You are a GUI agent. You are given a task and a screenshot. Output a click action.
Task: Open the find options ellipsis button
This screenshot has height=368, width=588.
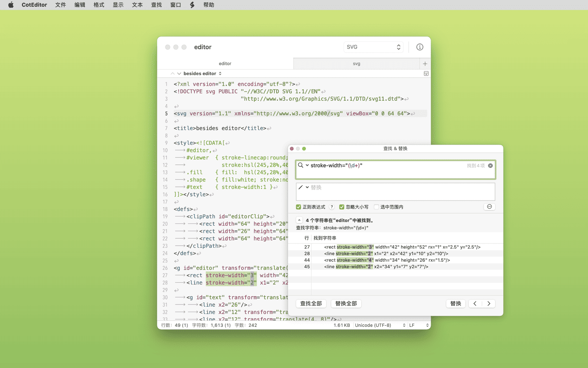pos(489,207)
